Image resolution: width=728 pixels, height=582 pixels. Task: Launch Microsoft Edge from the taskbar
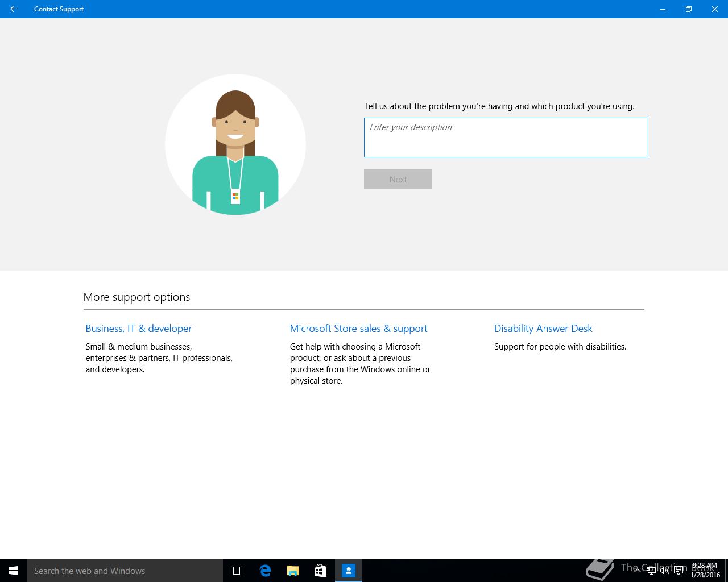click(x=264, y=571)
